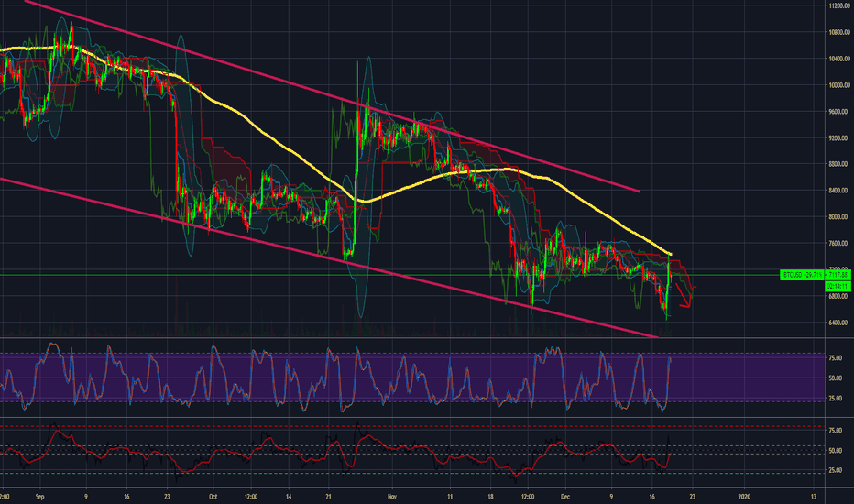
Task: Click 8000.00 on the price axis
Action: click(x=838, y=217)
